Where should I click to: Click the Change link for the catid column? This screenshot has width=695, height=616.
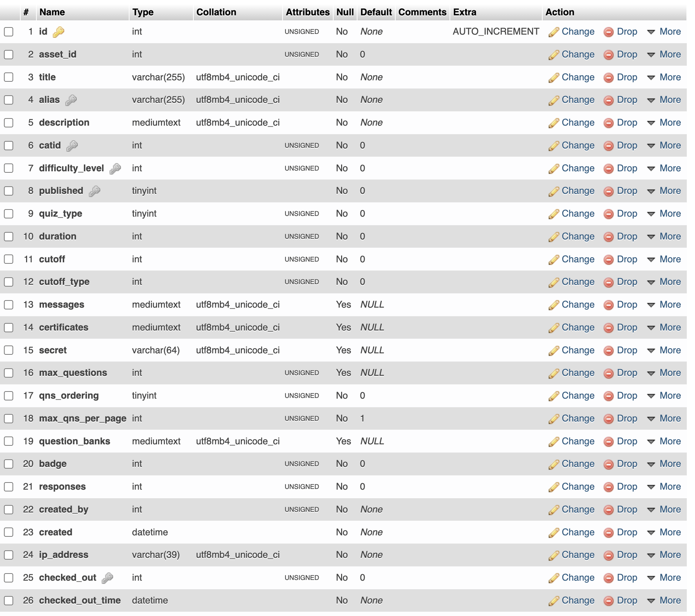coord(578,146)
